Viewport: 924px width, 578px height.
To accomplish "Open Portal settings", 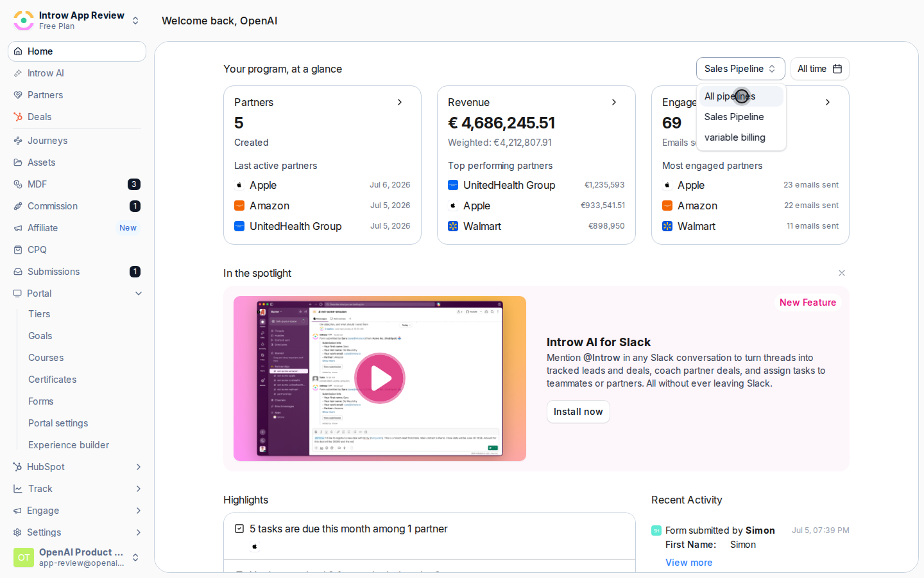I will click(x=58, y=423).
